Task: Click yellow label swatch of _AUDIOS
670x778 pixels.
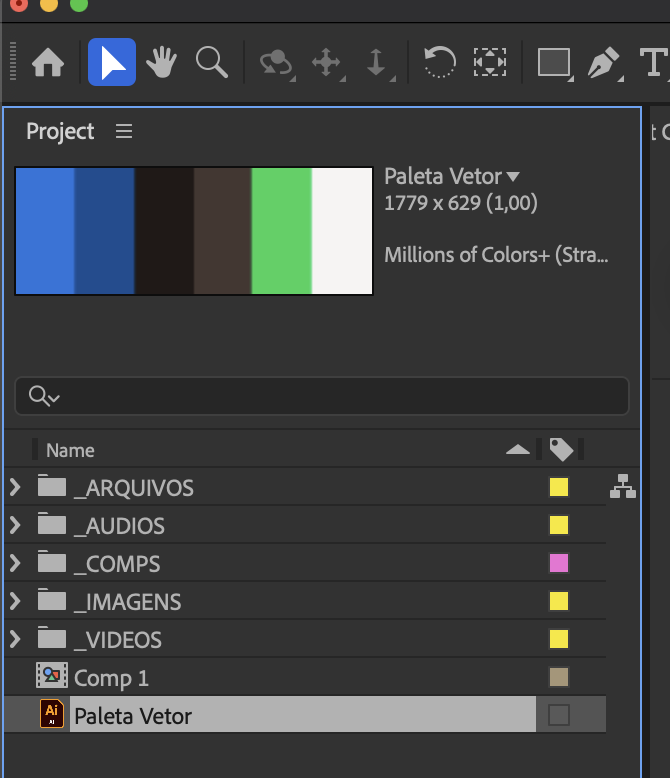Action: [559, 525]
